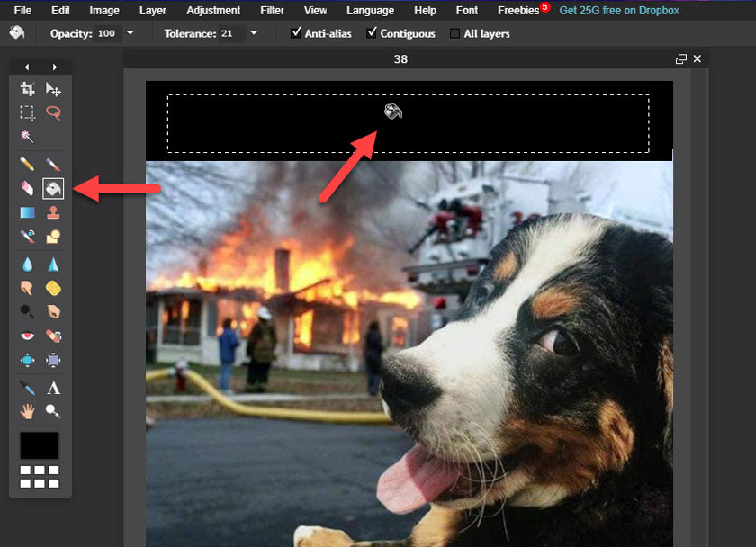This screenshot has width=756, height=547.
Task: Open the Tolerance dropdown arrow
Action: [x=254, y=33]
